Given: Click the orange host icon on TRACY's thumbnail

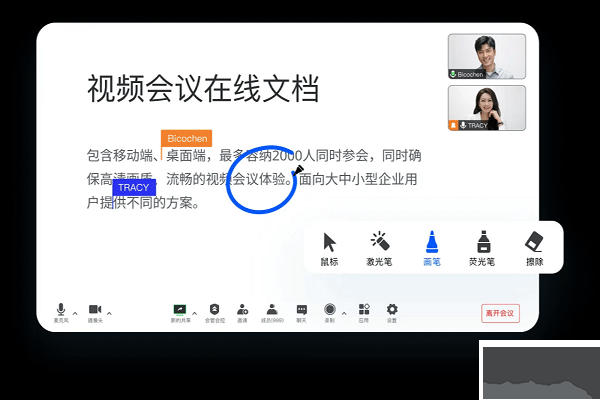Looking at the screenshot, I should point(453,125).
